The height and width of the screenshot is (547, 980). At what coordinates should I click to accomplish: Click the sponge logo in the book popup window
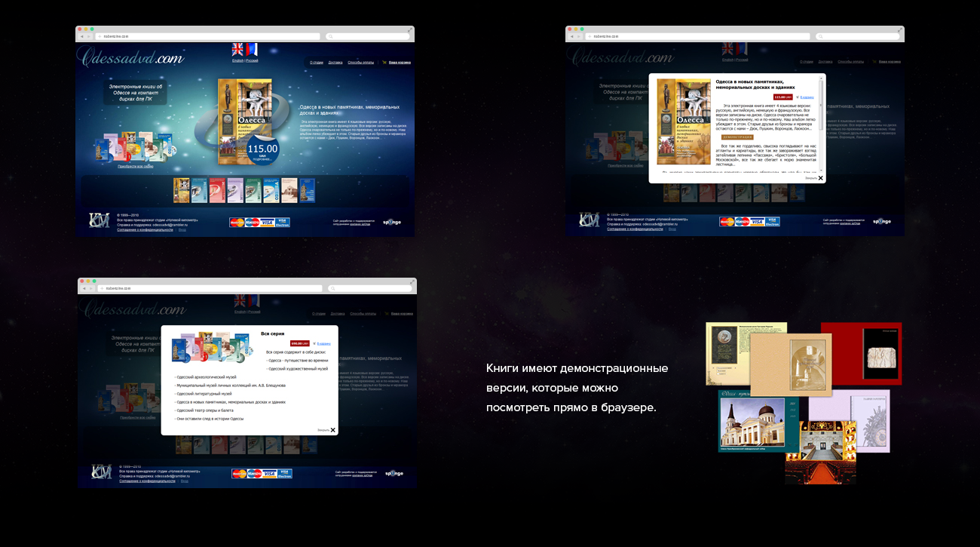point(882,222)
